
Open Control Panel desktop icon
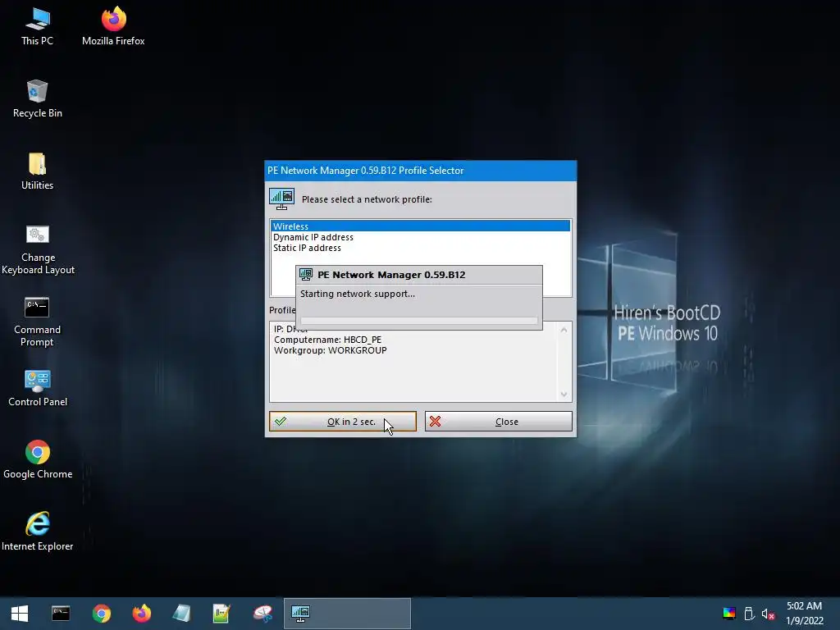(x=38, y=388)
